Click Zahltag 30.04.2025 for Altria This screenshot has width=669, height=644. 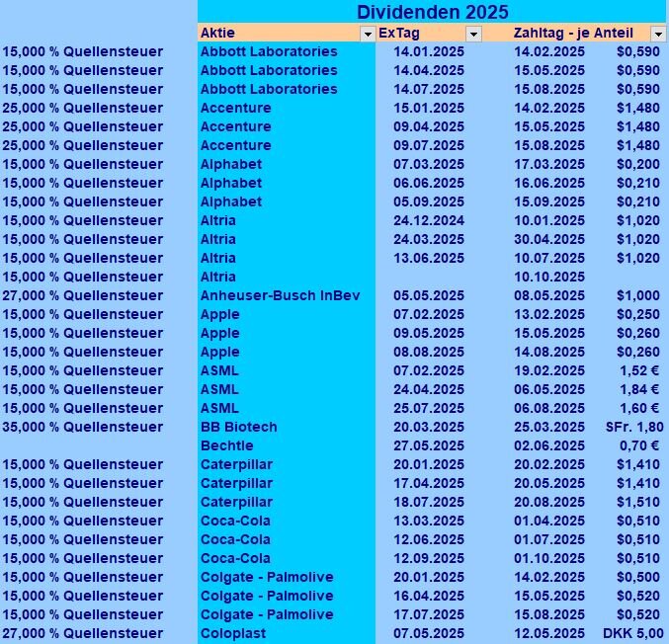click(549, 239)
